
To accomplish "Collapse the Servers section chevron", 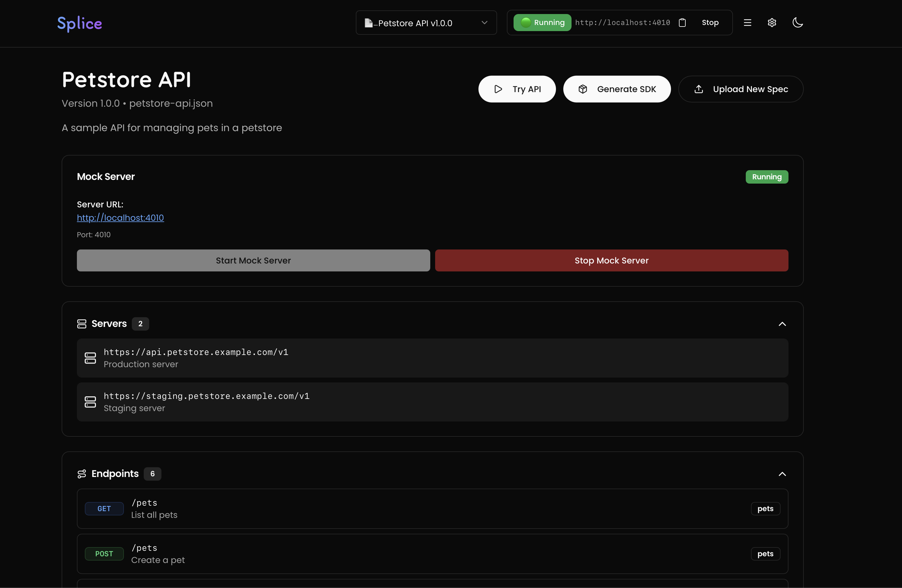I will pyautogui.click(x=782, y=324).
